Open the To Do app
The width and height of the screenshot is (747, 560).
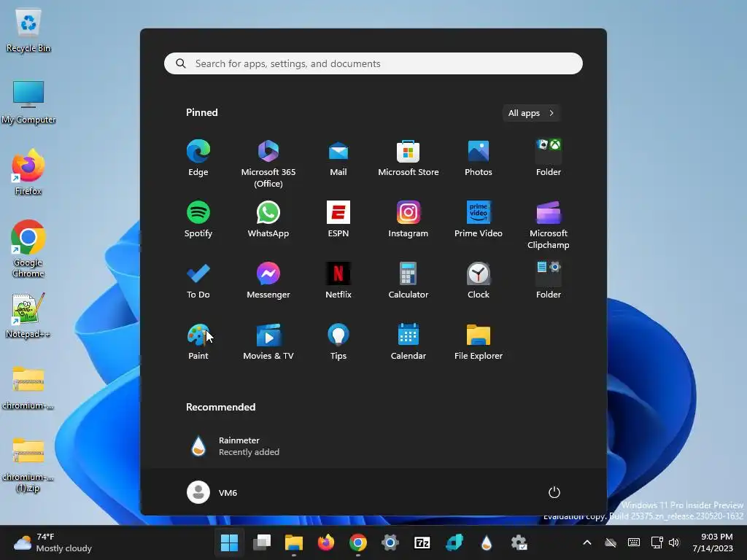198,281
